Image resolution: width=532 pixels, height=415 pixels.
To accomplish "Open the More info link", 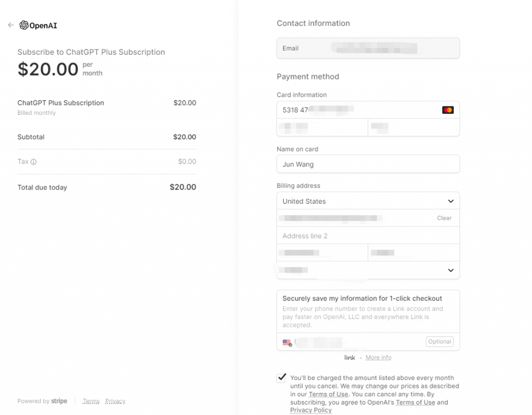I will [378, 358].
